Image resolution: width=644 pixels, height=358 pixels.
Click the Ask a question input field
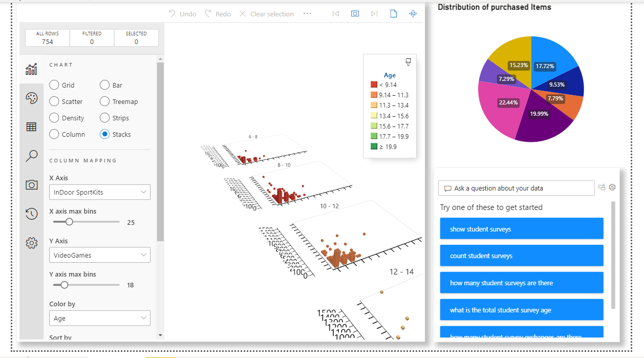(516, 188)
